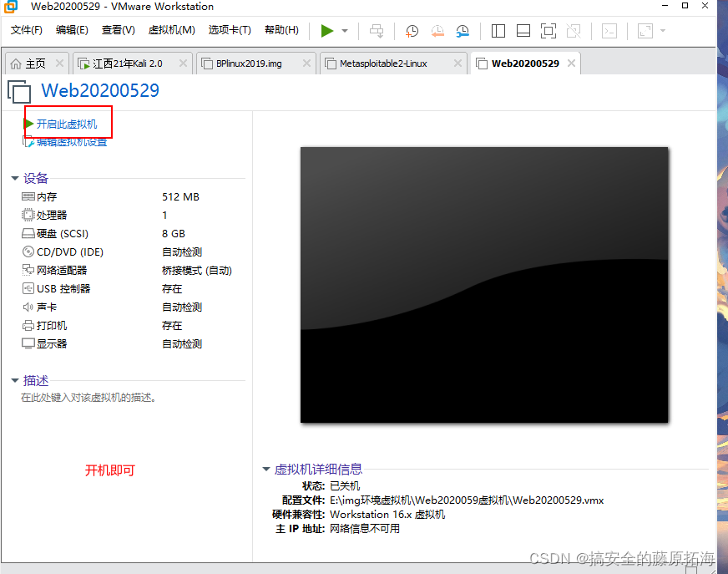This screenshot has width=728, height=574.
Task: Open the 编辑(E) menu
Action: (72, 30)
